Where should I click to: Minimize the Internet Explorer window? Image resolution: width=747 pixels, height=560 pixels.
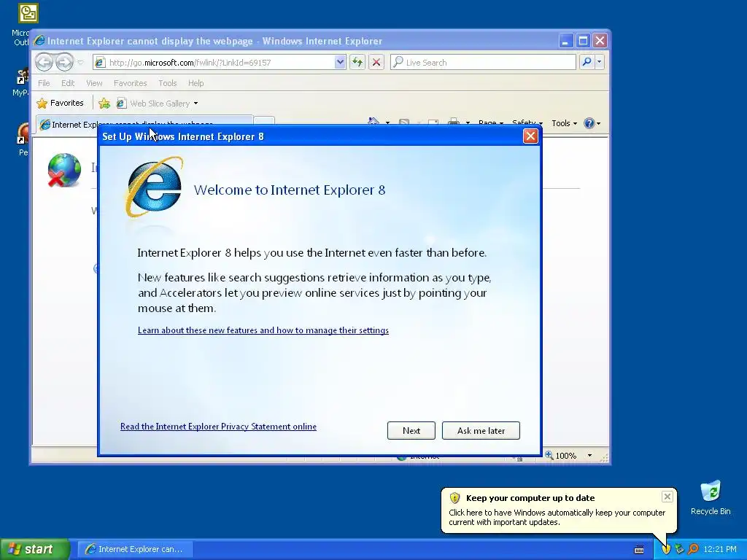pos(565,41)
